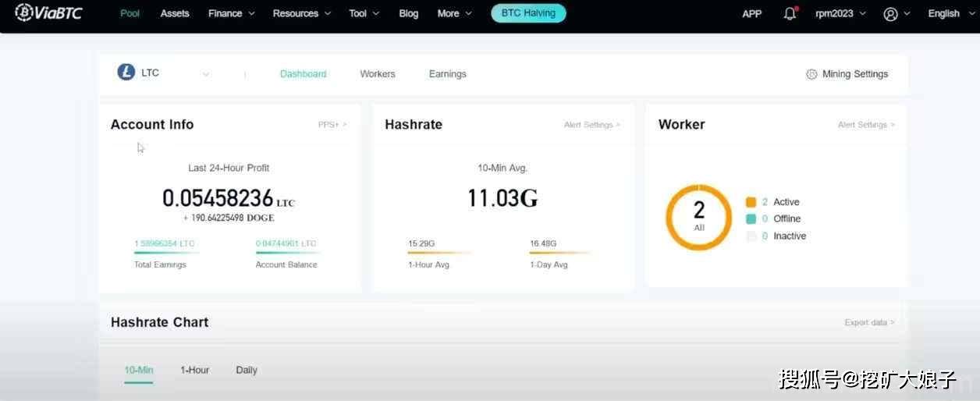Image resolution: width=980 pixels, height=401 pixels.
Task: Toggle the Inactive workers legend marker
Action: pyautogui.click(x=751, y=236)
